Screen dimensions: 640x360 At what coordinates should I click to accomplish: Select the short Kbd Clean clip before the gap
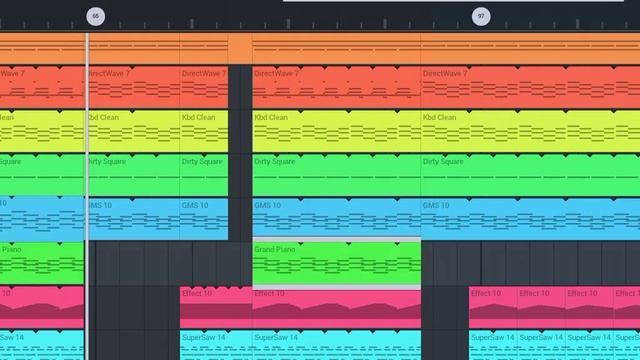[204, 131]
